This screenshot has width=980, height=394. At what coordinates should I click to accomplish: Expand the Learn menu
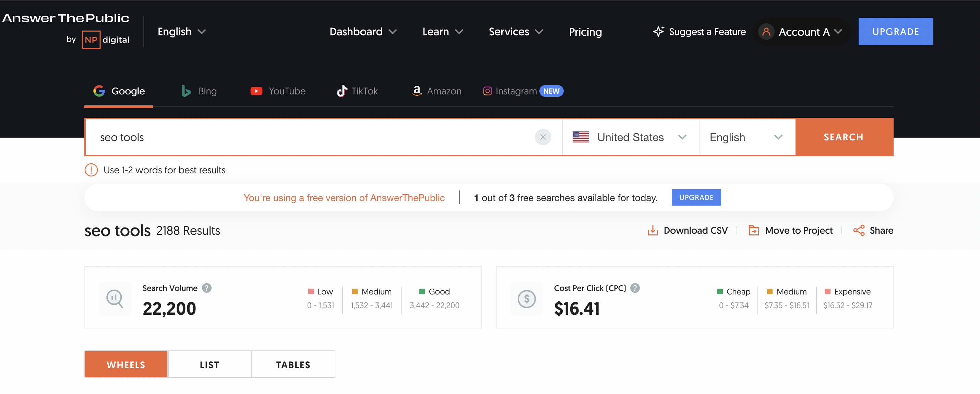coord(442,32)
